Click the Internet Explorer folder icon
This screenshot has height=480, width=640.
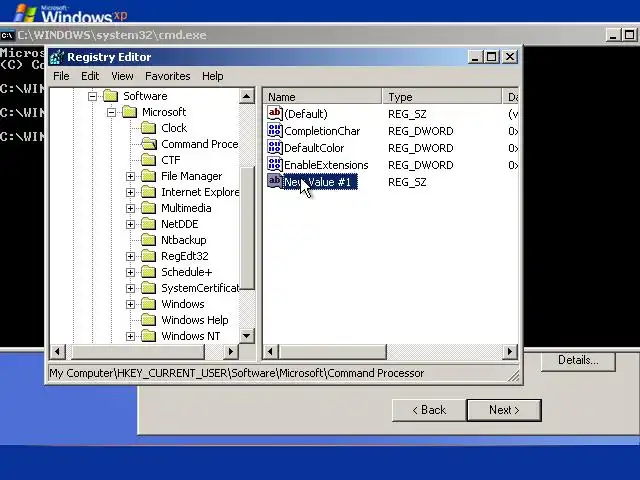pyautogui.click(x=149, y=192)
